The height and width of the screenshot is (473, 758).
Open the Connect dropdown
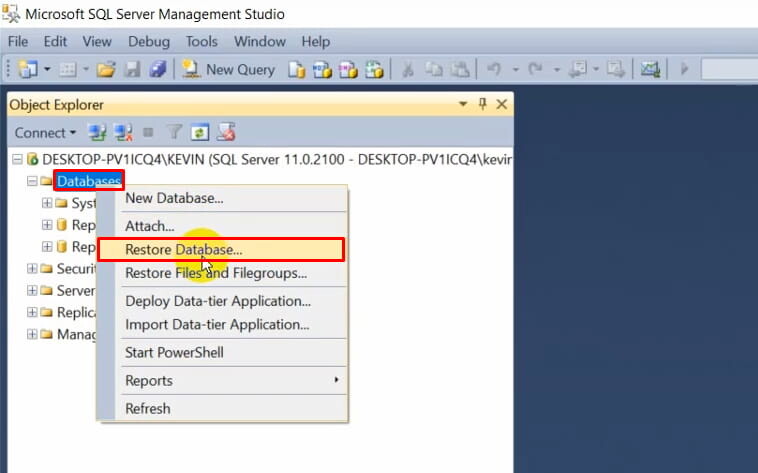click(x=45, y=133)
